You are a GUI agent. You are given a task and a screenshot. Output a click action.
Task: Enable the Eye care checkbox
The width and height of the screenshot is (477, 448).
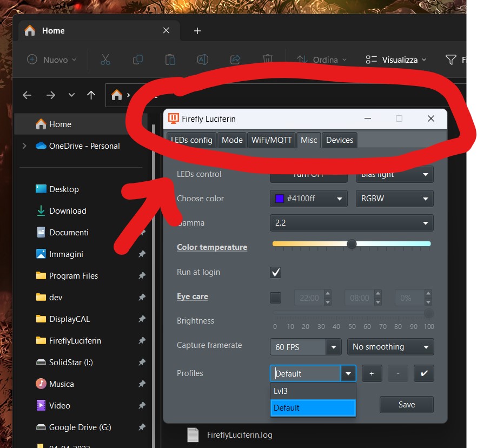tap(276, 298)
